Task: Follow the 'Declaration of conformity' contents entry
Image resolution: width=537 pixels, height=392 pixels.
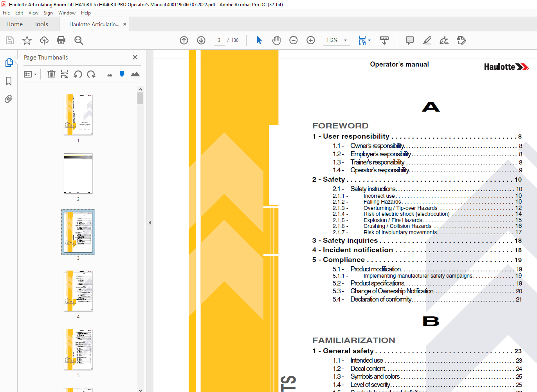Action: 427,299
